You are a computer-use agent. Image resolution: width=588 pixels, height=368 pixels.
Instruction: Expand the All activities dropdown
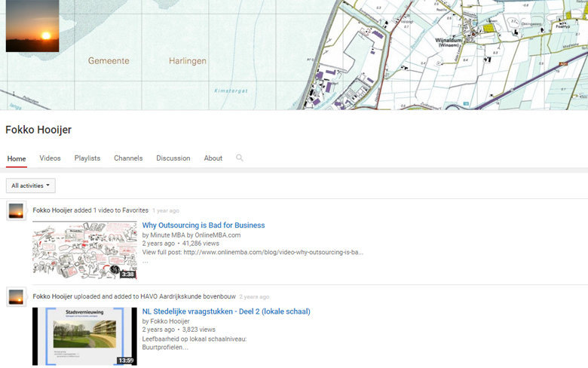(31, 186)
